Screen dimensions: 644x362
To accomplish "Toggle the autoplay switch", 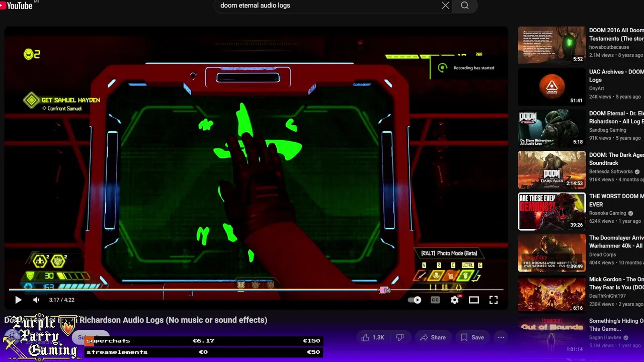I will [415, 300].
